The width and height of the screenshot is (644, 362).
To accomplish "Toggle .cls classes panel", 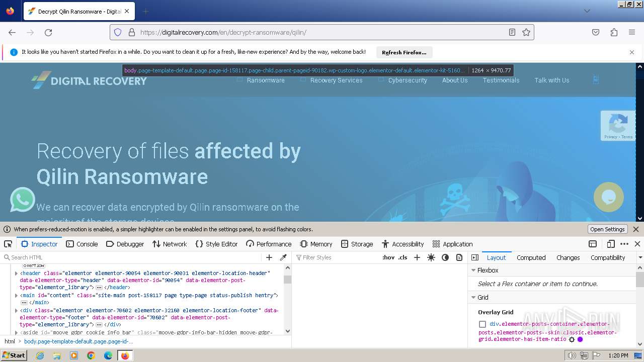I will coord(403,257).
